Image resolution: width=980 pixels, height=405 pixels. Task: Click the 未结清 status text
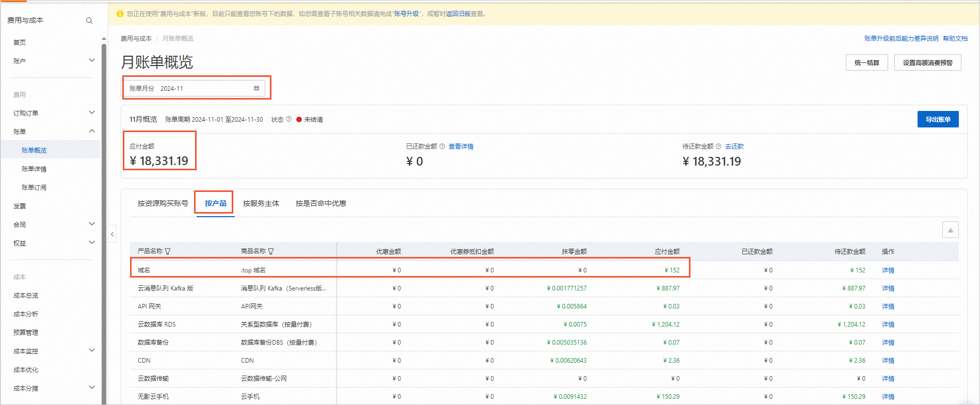point(313,120)
